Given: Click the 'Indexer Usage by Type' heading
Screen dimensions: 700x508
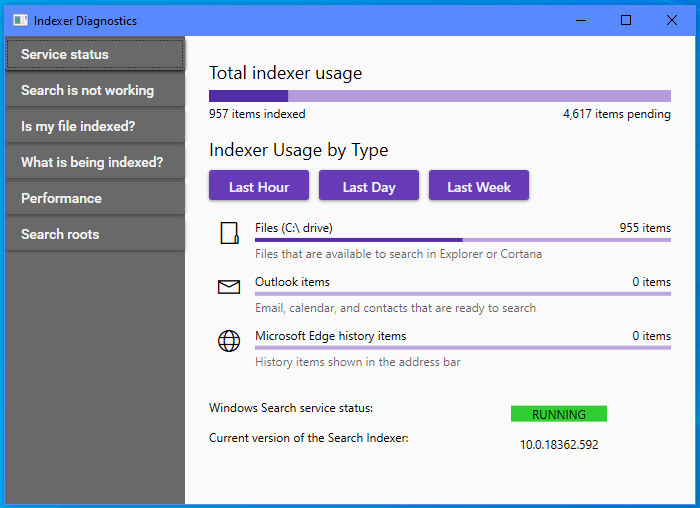Looking at the screenshot, I should click(x=299, y=150).
